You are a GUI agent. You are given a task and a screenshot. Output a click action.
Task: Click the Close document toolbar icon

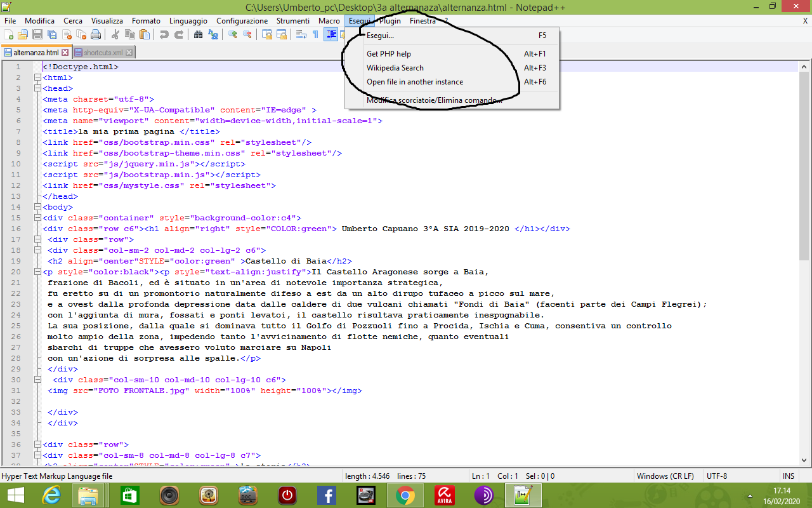[x=67, y=34]
